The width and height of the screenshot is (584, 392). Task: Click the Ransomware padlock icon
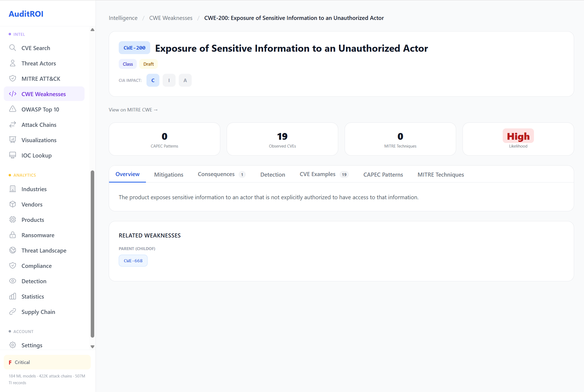click(x=13, y=235)
